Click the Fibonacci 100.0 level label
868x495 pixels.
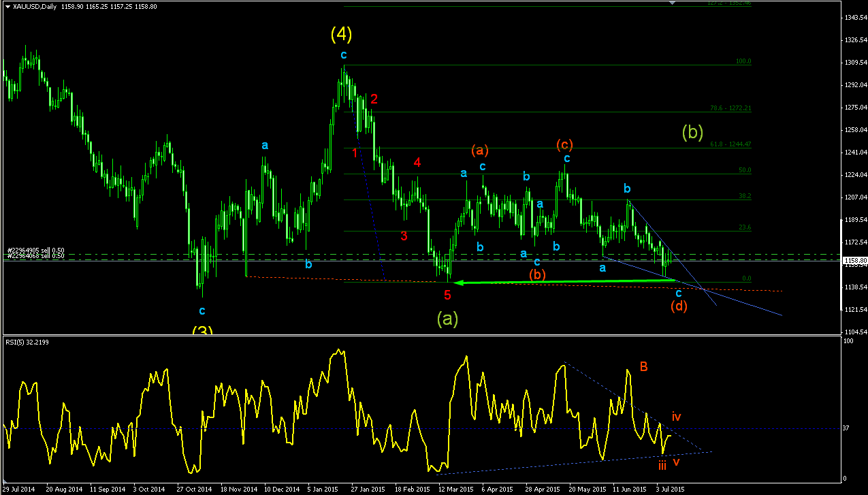(743, 61)
